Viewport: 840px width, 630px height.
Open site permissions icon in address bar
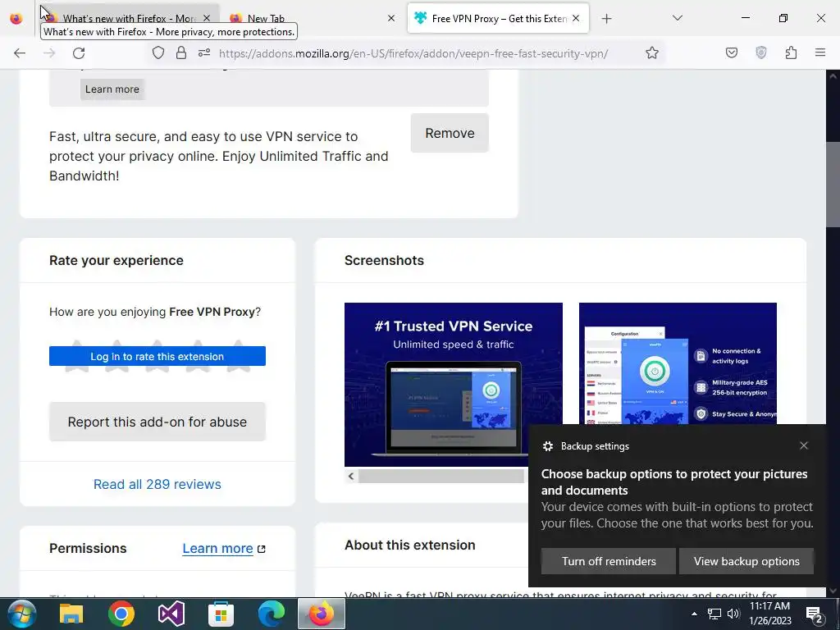pyautogui.click(x=204, y=52)
